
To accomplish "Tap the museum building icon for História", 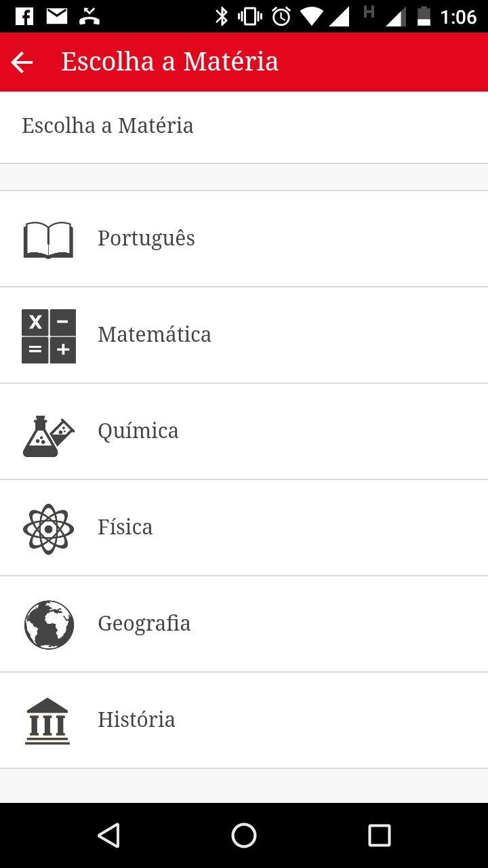I will [47, 722].
